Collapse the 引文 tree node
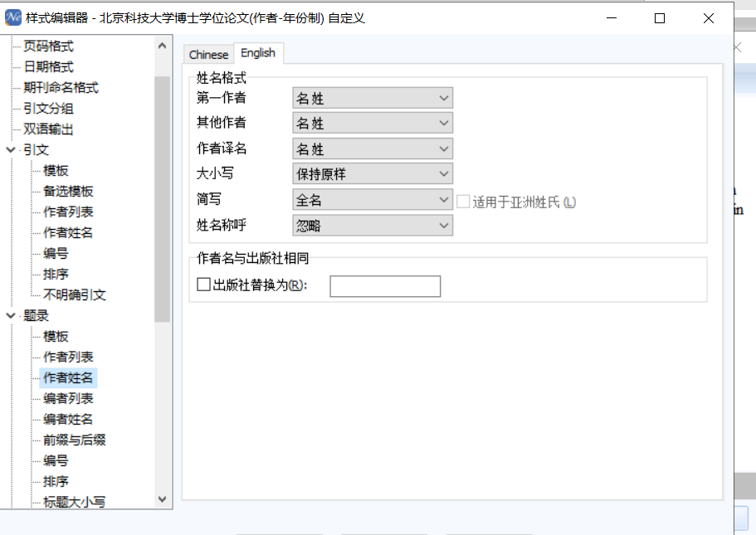756x535 pixels. pyautogui.click(x=11, y=150)
